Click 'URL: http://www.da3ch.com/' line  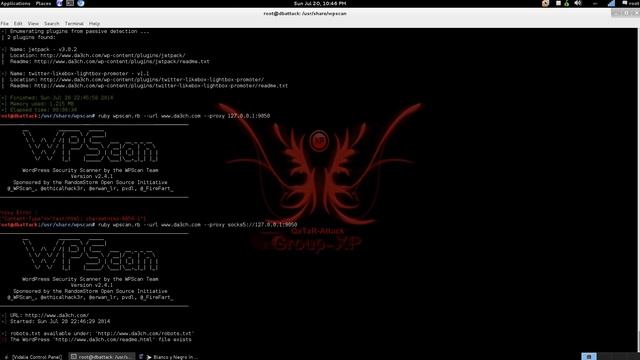click(49, 316)
